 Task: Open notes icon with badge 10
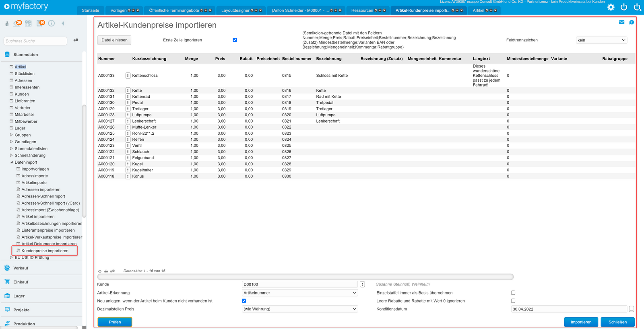(41, 23)
